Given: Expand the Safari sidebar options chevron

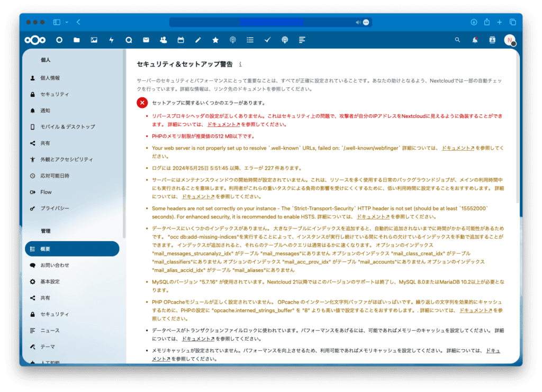Looking at the screenshot, I should tap(67, 22).
